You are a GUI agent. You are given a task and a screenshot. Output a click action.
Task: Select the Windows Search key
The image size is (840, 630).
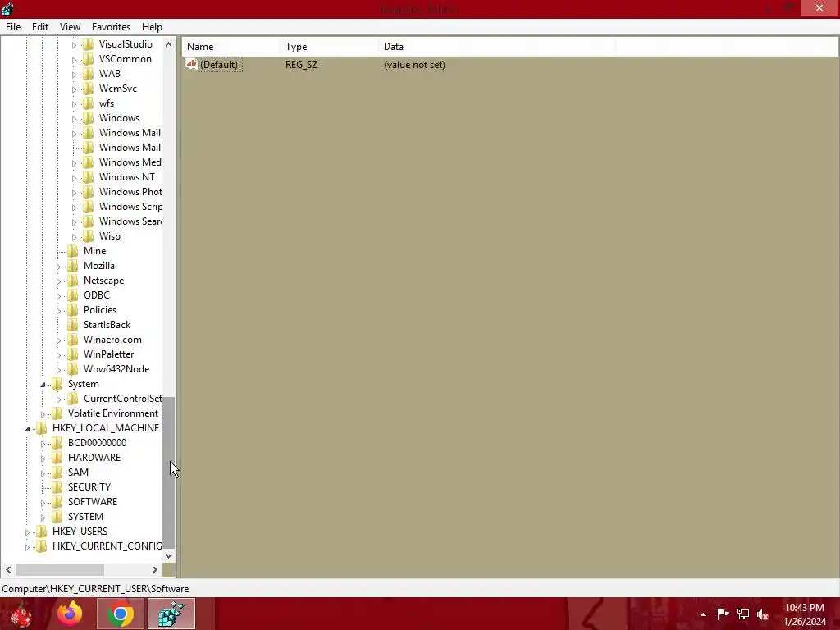(130, 221)
